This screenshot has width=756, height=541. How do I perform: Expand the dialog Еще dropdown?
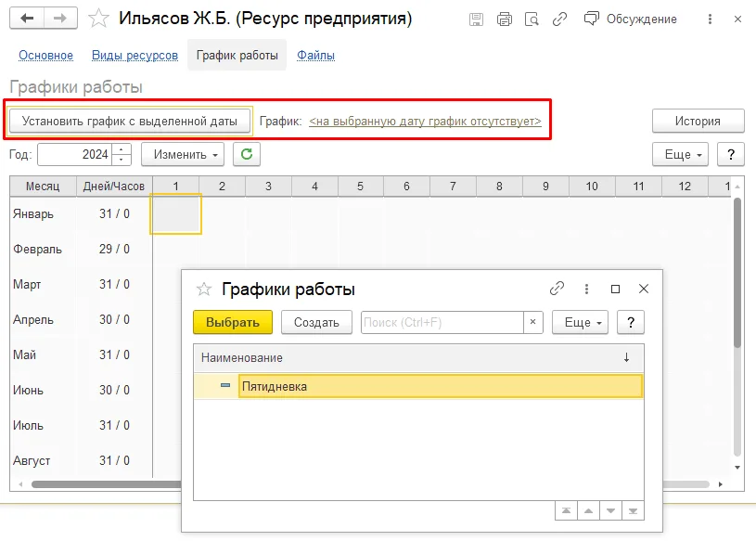click(x=580, y=322)
